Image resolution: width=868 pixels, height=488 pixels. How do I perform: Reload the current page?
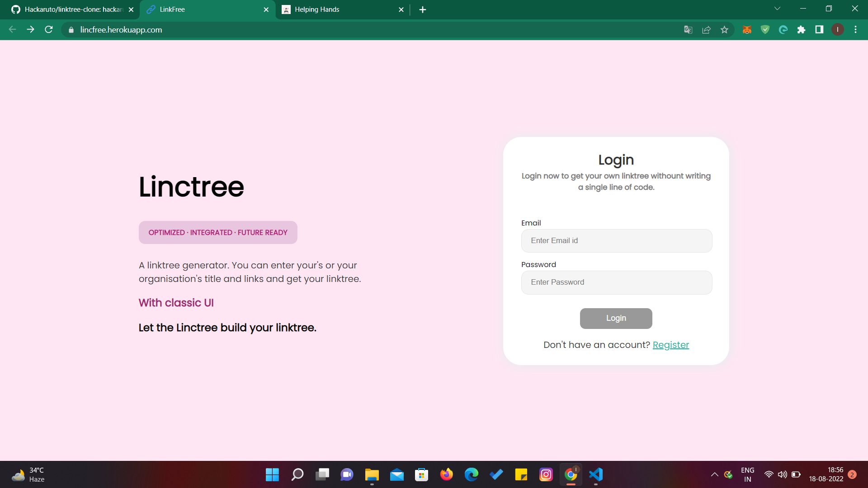tap(49, 30)
